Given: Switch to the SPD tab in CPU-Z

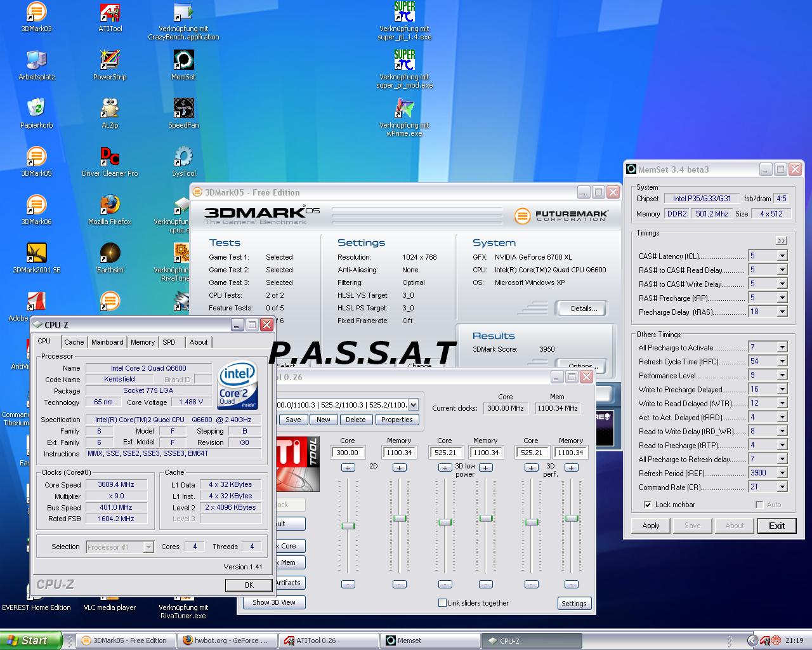Looking at the screenshot, I should pos(169,342).
